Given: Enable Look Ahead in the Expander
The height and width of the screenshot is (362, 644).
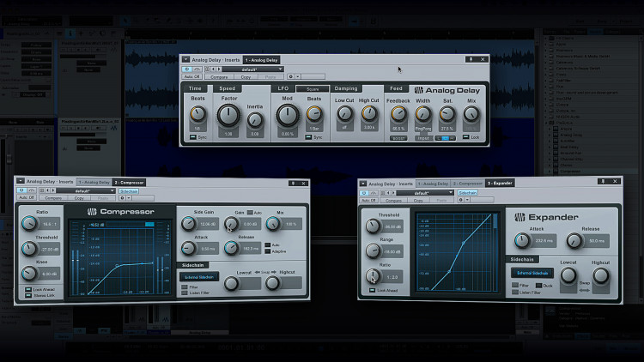Looking at the screenshot, I should pos(372,290).
